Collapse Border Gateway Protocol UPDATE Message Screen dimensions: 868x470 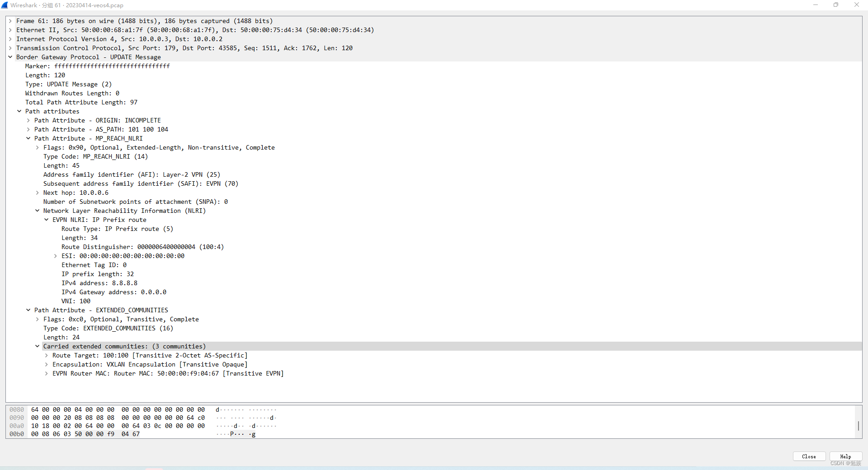(x=10, y=57)
